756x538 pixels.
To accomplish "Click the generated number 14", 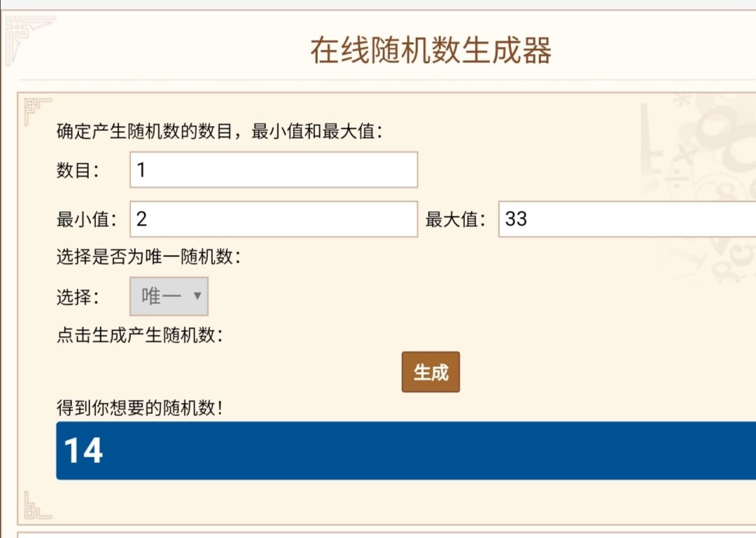I will pos(83,450).
